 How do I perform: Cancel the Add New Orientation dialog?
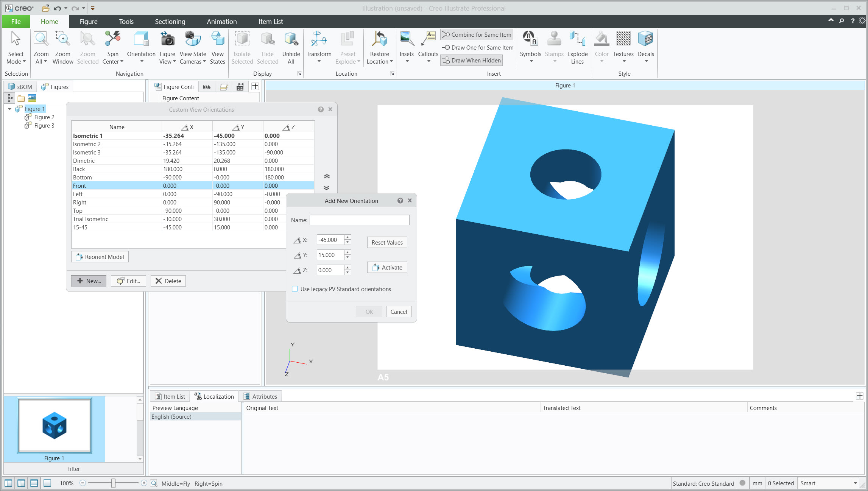[398, 311]
